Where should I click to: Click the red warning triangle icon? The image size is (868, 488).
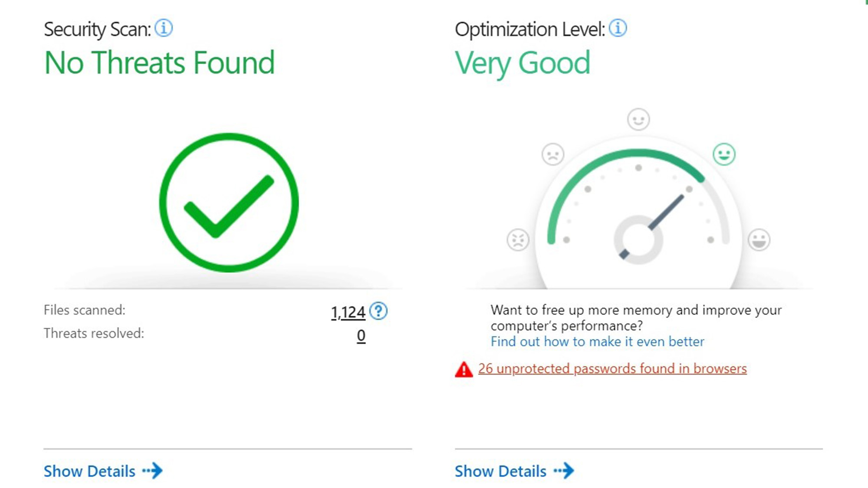click(x=464, y=370)
